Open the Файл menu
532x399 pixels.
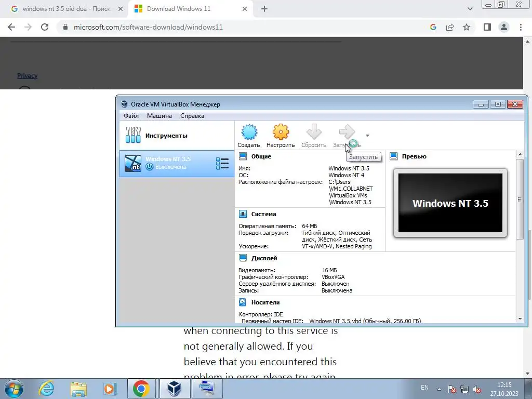click(131, 116)
